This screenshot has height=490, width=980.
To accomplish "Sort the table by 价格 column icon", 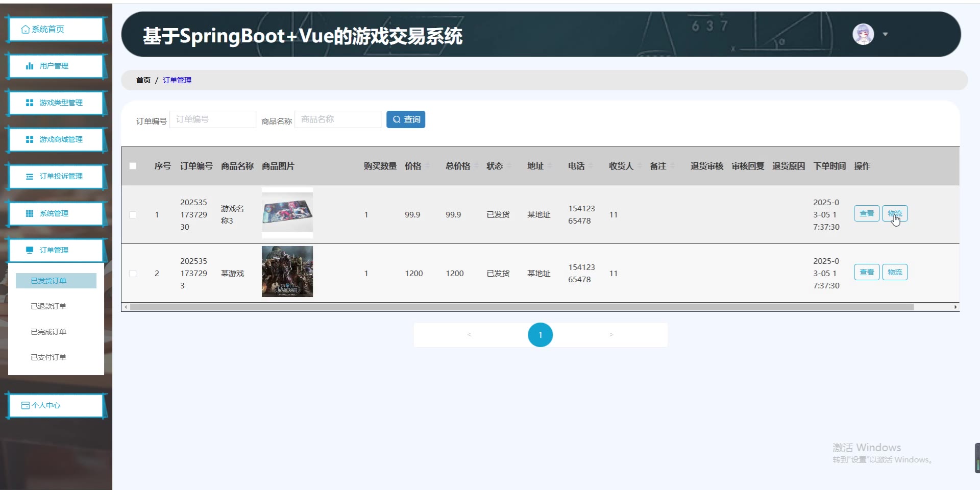I will (428, 166).
